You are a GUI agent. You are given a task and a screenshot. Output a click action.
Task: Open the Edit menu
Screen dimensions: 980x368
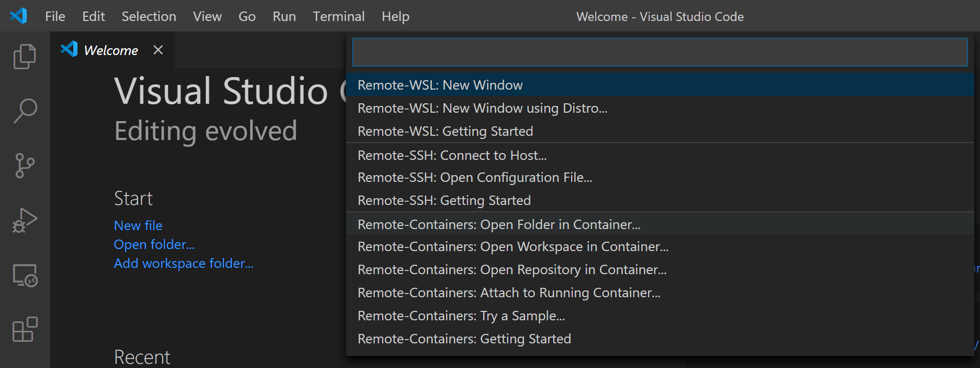[94, 16]
